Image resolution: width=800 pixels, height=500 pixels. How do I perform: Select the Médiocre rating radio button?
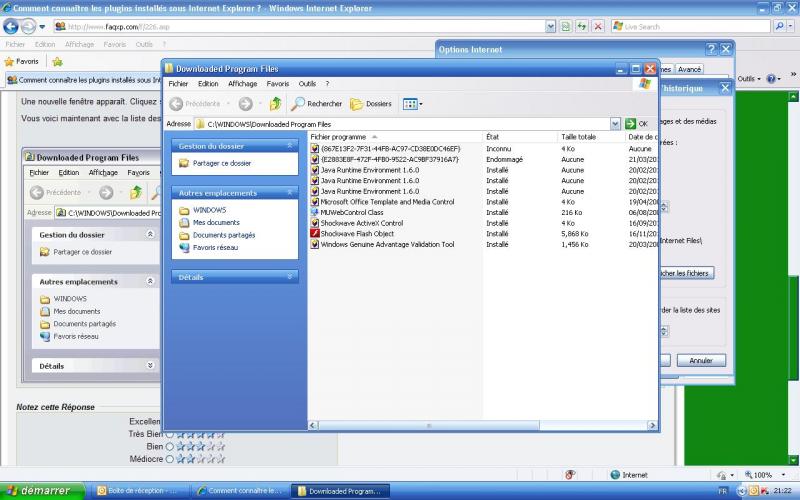(169, 459)
